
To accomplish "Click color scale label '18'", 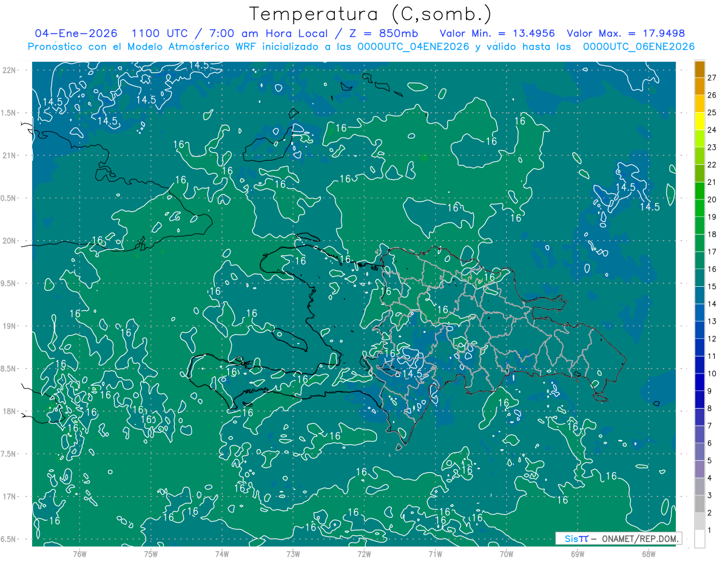I will [712, 234].
